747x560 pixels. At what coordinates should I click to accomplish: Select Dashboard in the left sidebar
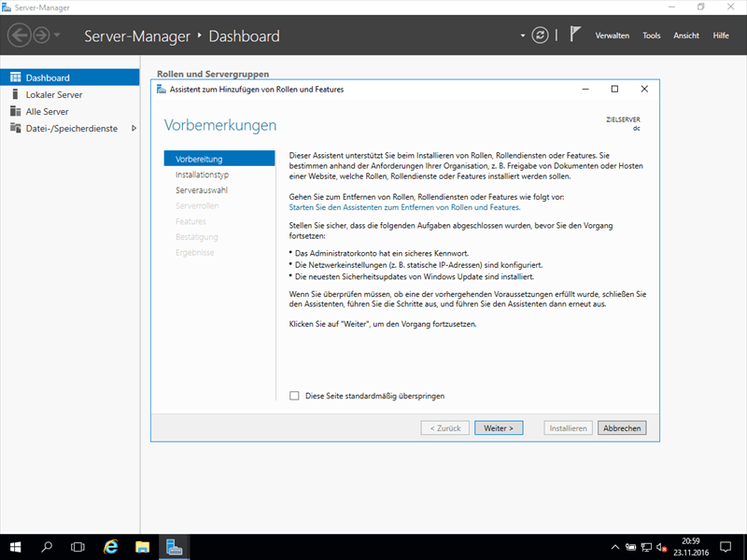pos(69,77)
